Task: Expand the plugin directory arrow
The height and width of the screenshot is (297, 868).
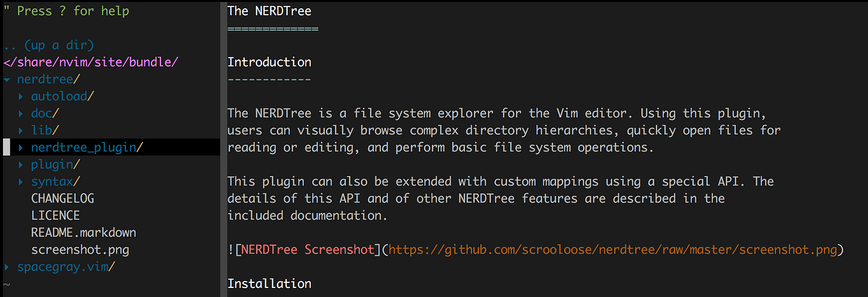Action: [20, 165]
